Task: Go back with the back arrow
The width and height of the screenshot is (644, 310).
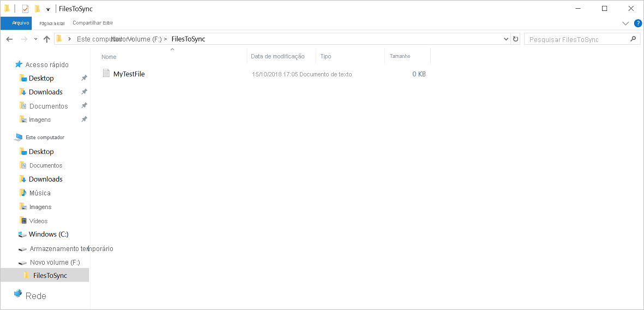Action: pyautogui.click(x=10, y=39)
